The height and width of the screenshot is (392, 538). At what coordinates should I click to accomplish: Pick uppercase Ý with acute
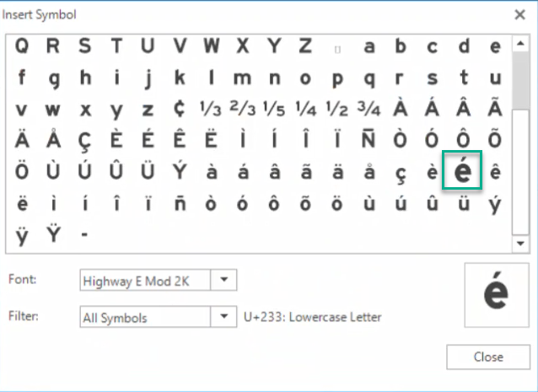179,171
